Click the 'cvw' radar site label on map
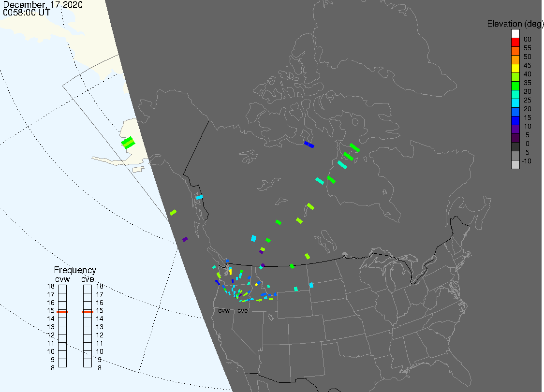Image resolution: width=544 pixels, height=392 pixels. pos(224,310)
